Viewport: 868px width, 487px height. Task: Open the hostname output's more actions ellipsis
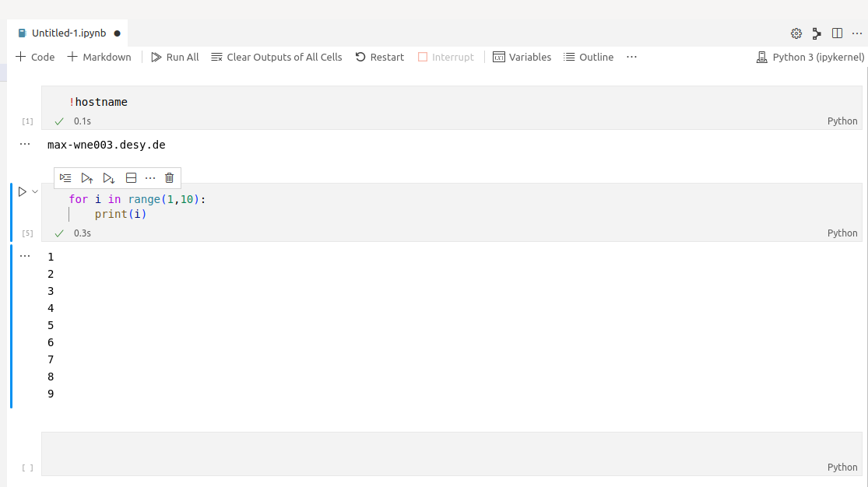(25, 145)
